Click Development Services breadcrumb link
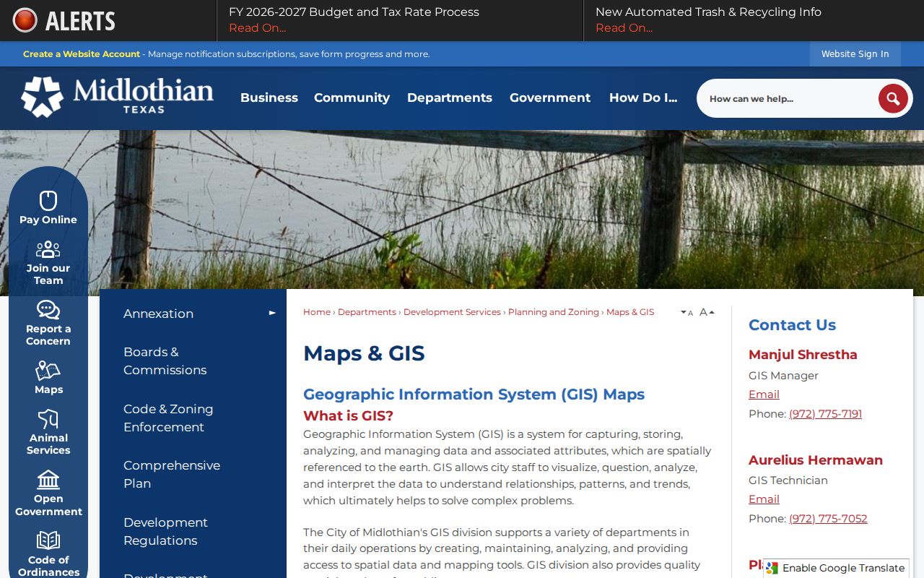 452,312
